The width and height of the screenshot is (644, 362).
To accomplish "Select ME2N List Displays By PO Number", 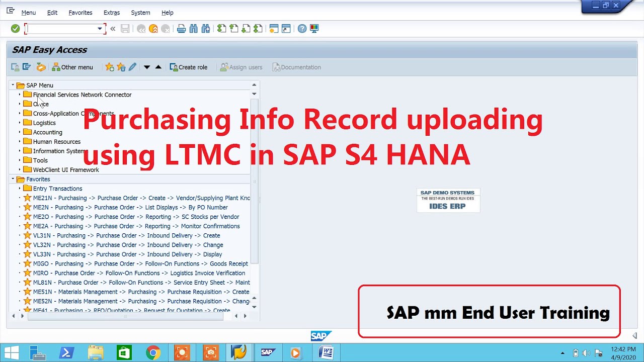I will 130,207.
